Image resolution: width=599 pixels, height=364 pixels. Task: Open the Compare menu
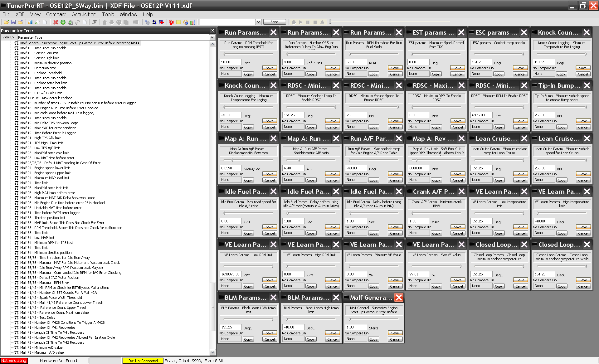coord(56,14)
